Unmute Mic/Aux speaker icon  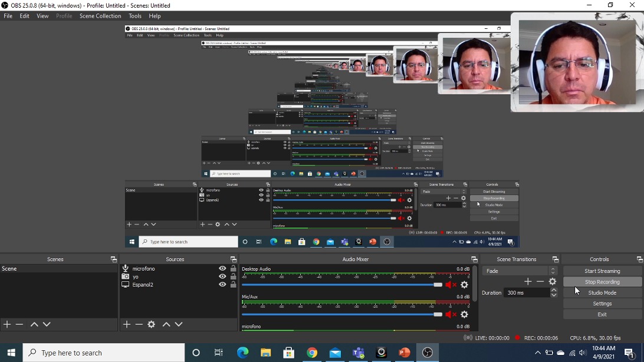(x=451, y=314)
